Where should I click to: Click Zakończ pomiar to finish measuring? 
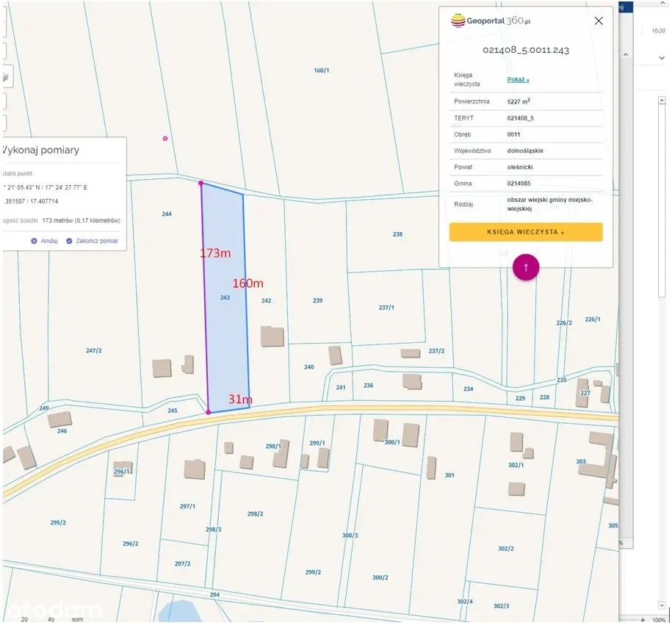[96, 241]
